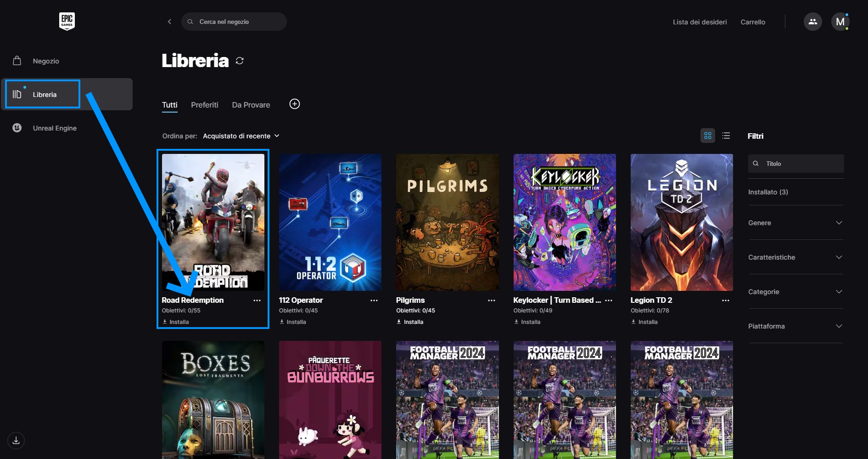Click the Epic Games logo
Screen dimensions: 868x459
click(x=67, y=22)
